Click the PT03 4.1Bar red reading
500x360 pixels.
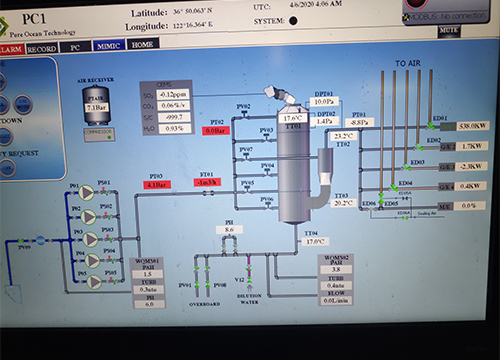157,184
